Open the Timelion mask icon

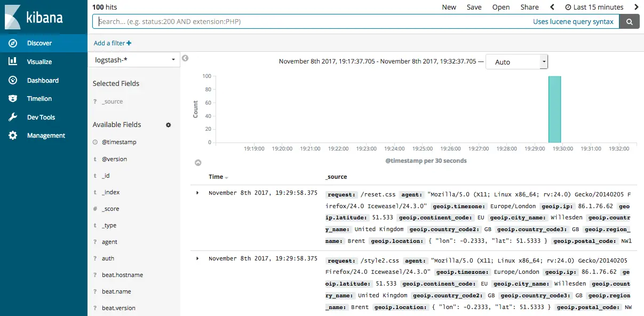point(13,99)
